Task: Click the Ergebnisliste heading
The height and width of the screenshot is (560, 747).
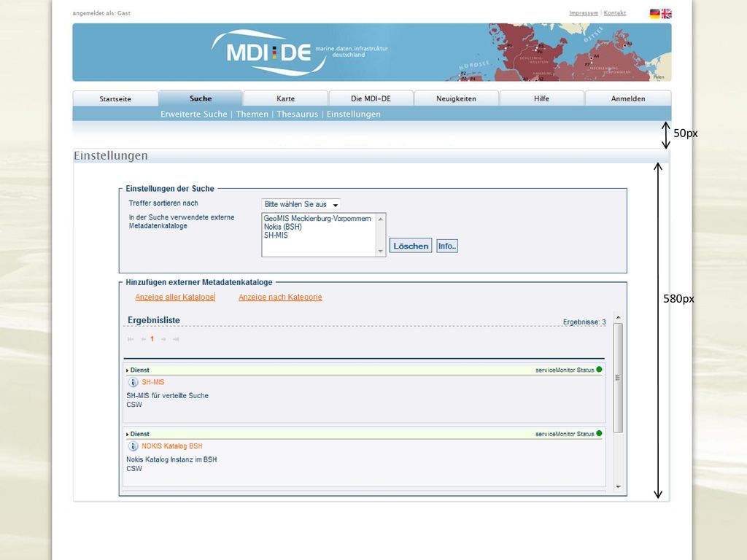Action: [x=154, y=320]
